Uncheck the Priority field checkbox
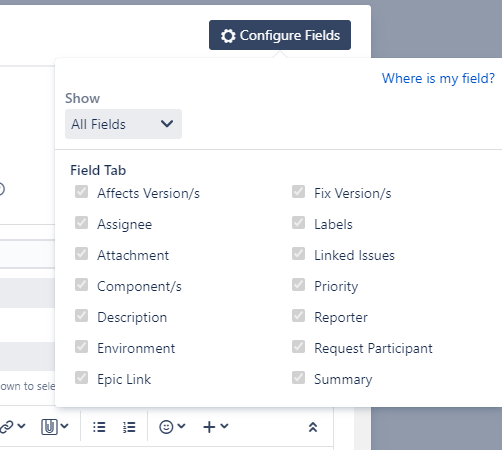Viewport: 502px width, 450px height. (x=298, y=285)
